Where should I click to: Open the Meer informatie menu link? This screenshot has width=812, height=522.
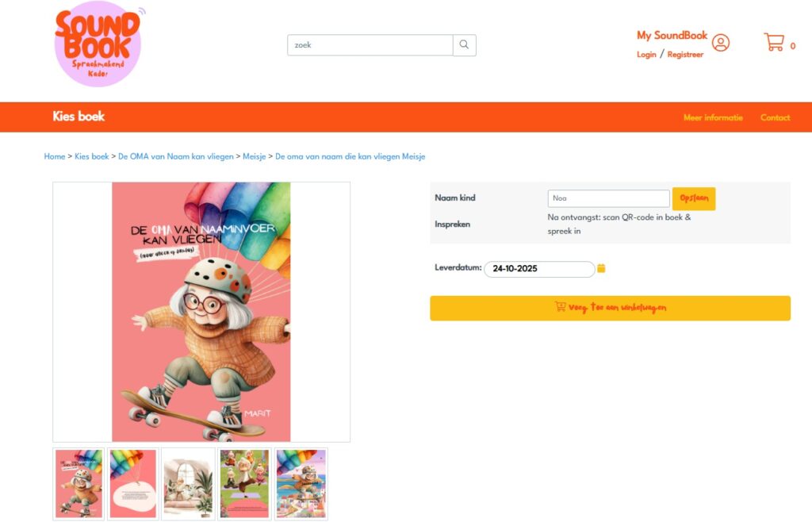(x=713, y=117)
